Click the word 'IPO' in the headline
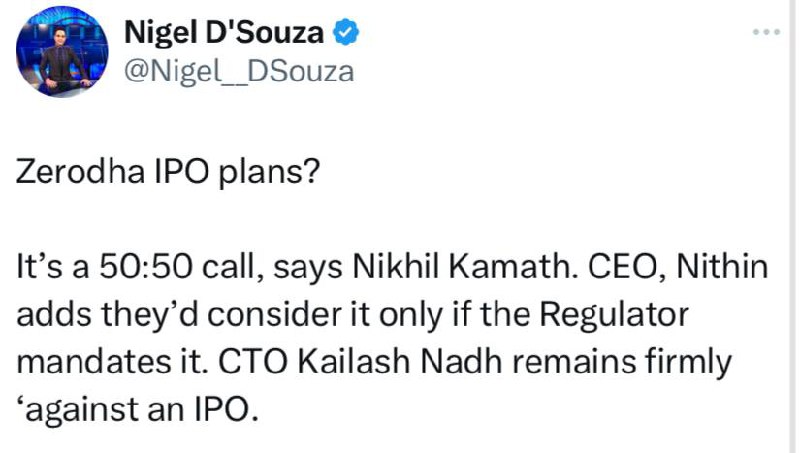800x453 pixels. coord(182,171)
